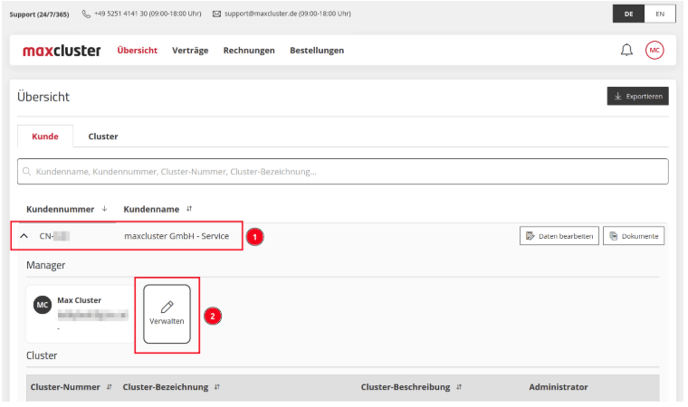Open the notifications bell icon
The height and width of the screenshot is (407, 688).
627,50
